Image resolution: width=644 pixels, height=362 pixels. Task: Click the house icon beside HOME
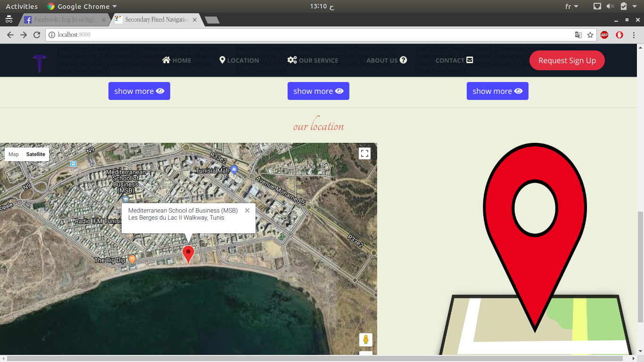point(166,60)
